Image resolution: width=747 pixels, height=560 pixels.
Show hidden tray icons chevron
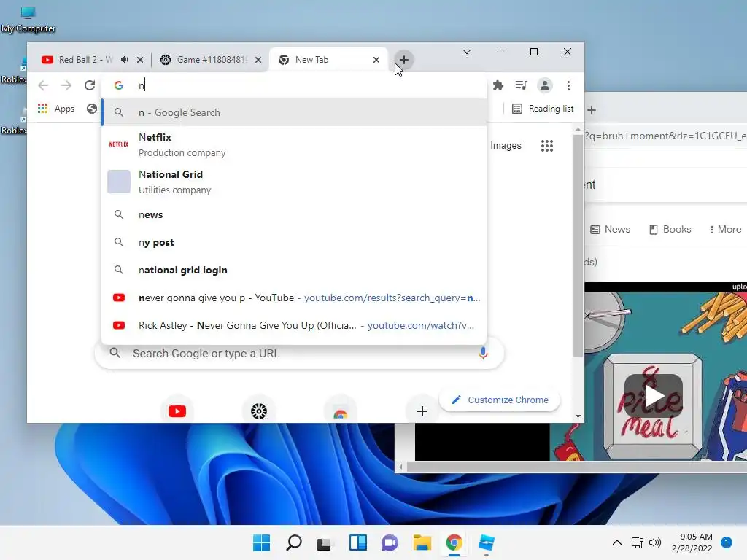tap(617, 542)
